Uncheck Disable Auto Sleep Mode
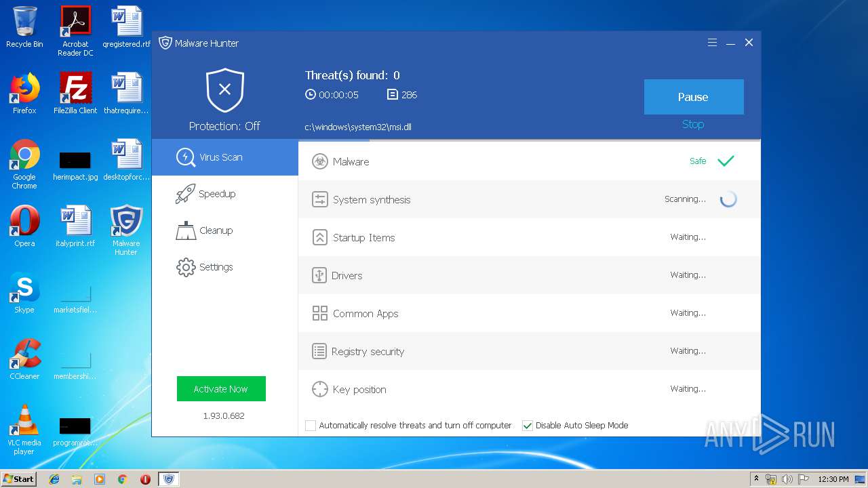The image size is (868, 488). pyautogui.click(x=528, y=426)
